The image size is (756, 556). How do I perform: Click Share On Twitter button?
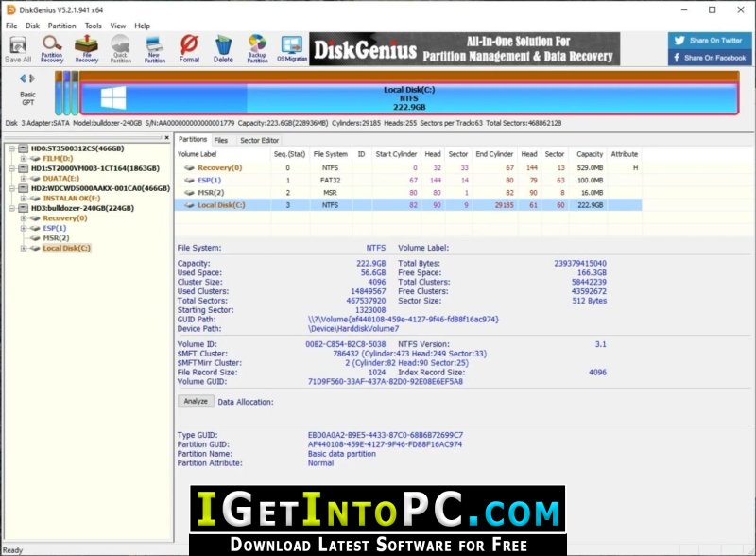710,41
